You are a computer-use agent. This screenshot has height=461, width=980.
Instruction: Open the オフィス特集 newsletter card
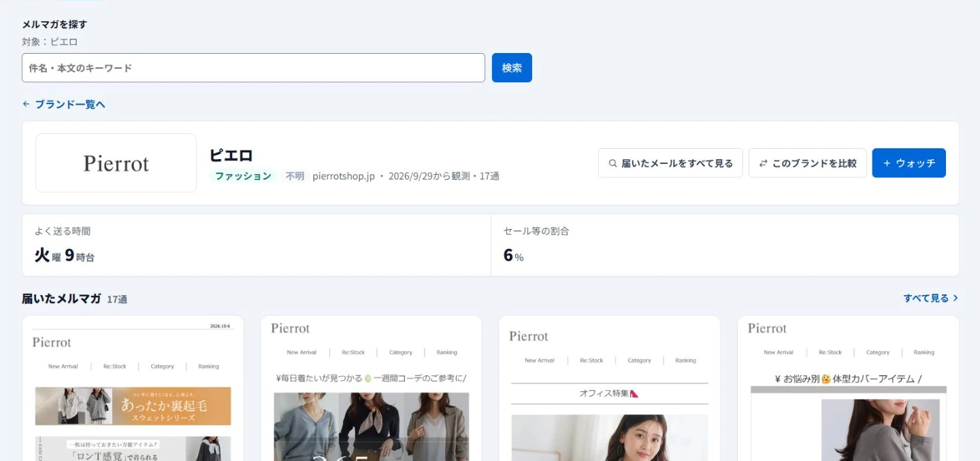point(610,388)
